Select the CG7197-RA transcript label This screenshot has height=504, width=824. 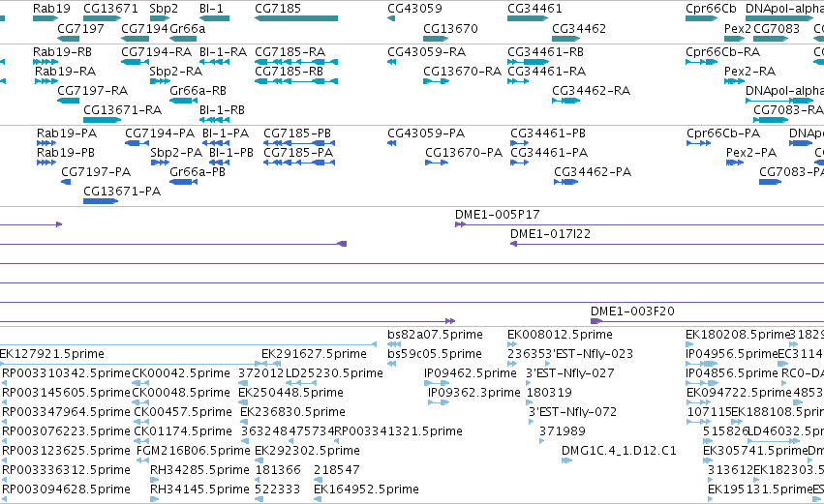coord(93,91)
